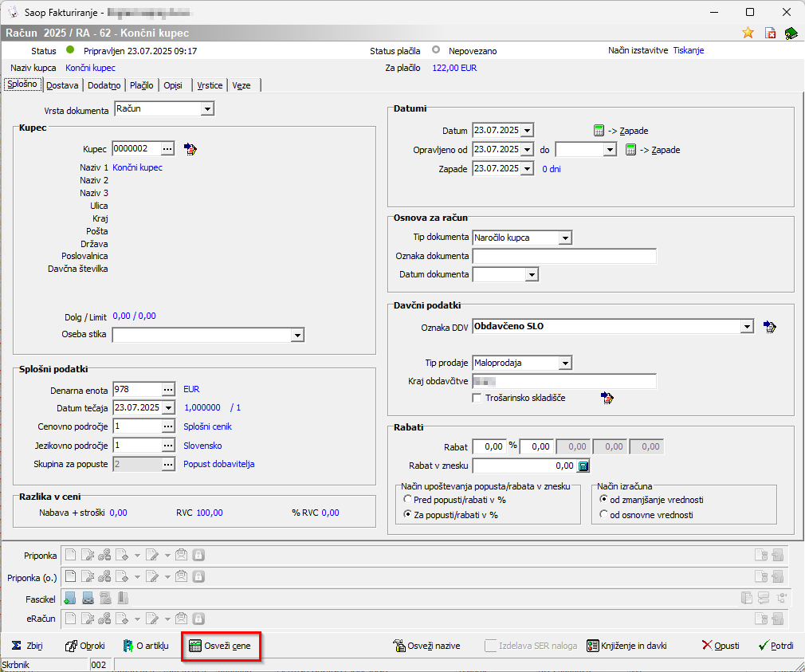Open Cenovno področje lookup ellipsis button
The width and height of the screenshot is (805, 672).
(168, 426)
